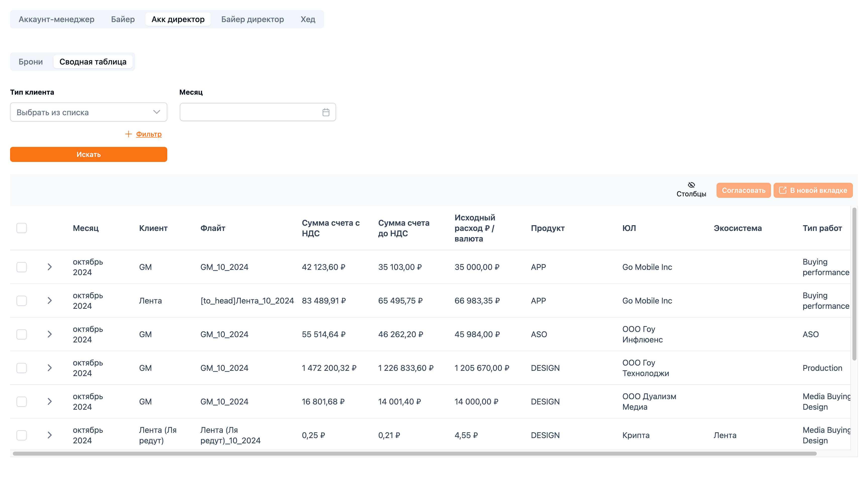Expand the ООО Дуализм Медиа row chevron
This screenshot has height=481, width=868.
coord(49,401)
